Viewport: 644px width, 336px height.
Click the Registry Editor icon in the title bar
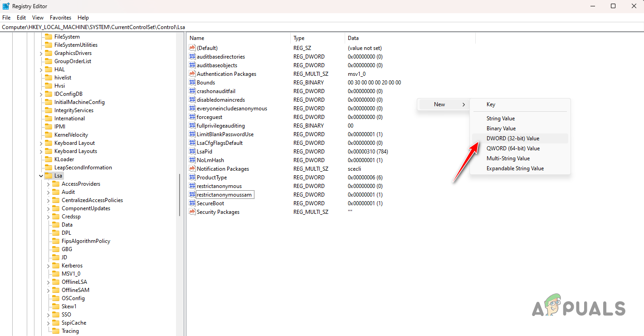[x=5, y=6]
